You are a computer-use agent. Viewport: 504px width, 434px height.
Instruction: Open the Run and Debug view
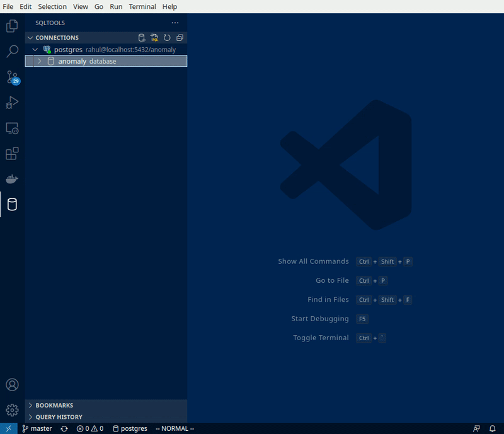point(12,103)
